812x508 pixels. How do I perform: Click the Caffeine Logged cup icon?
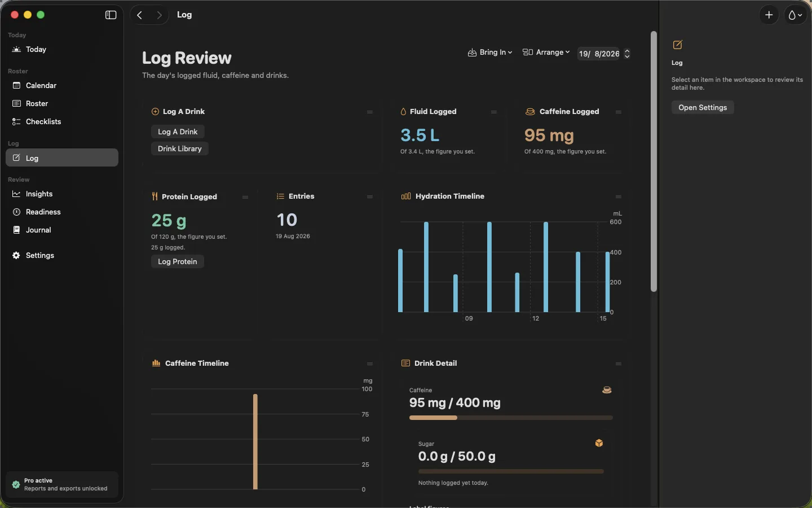click(x=530, y=112)
